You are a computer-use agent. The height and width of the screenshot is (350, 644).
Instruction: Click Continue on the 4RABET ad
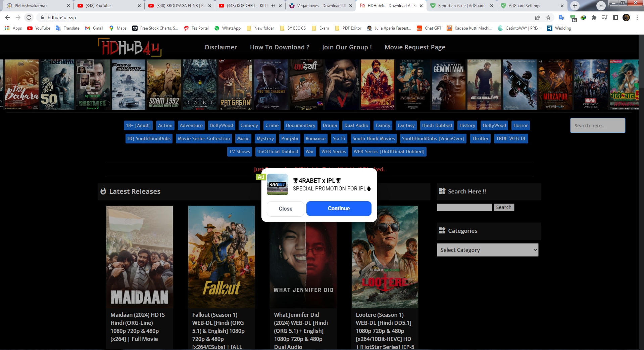(339, 209)
